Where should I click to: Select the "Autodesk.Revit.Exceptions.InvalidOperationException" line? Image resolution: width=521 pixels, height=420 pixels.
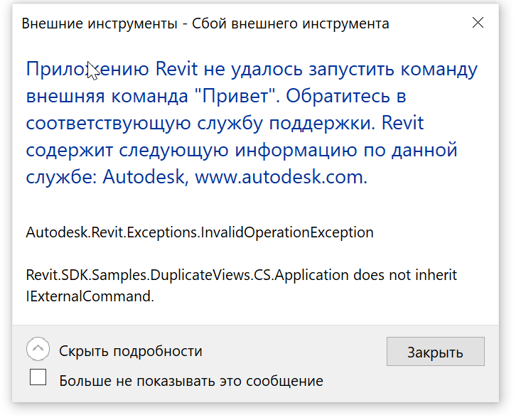pos(200,232)
